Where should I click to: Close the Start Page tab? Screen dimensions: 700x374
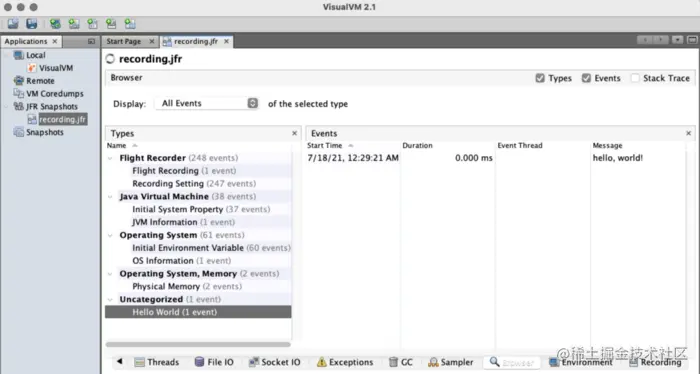[x=152, y=42]
